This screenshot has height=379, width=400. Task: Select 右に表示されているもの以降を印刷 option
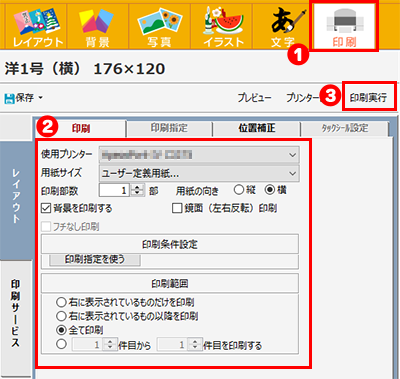click(x=61, y=316)
